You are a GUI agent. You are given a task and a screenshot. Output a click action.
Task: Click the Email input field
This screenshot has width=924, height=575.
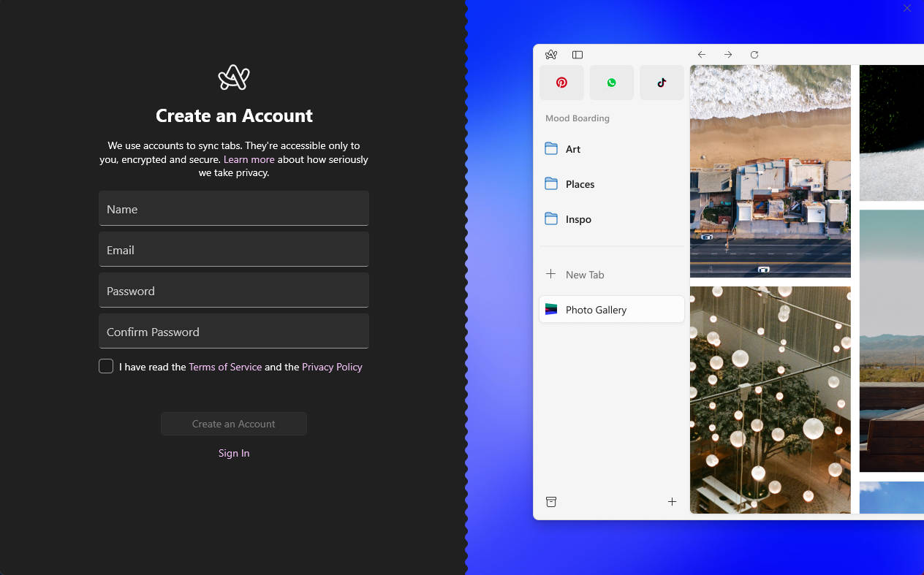click(234, 250)
